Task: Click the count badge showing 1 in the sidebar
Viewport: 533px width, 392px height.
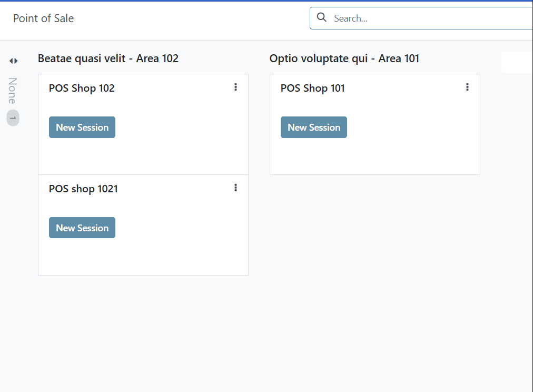Action: tap(12, 117)
